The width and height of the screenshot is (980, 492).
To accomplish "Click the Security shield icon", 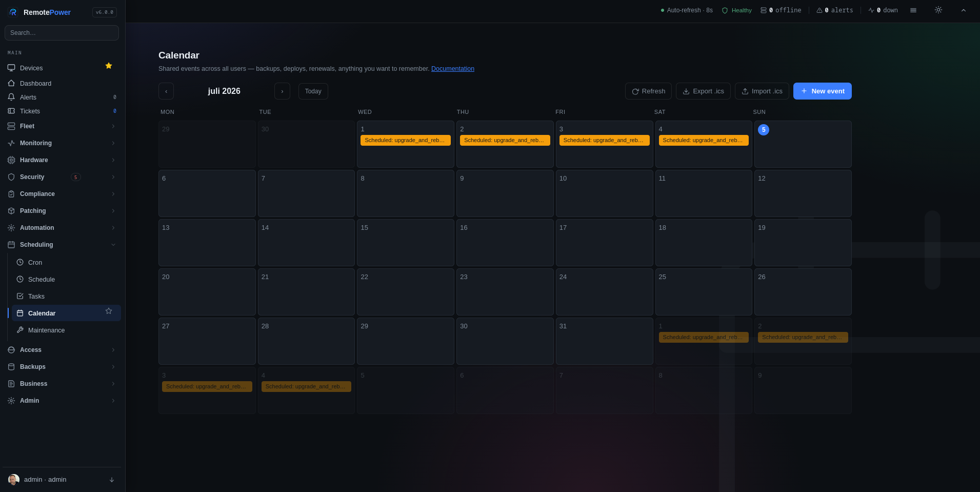I will click(x=11, y=177).
